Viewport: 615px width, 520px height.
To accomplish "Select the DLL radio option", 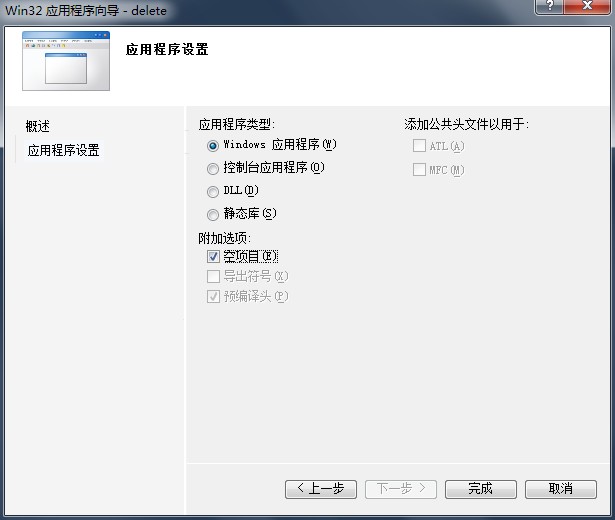I will pos(213,192).
